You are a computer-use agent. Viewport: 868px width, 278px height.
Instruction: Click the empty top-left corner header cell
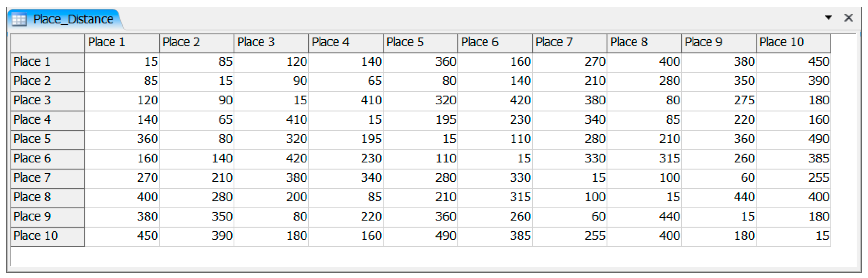click(47, 43)
